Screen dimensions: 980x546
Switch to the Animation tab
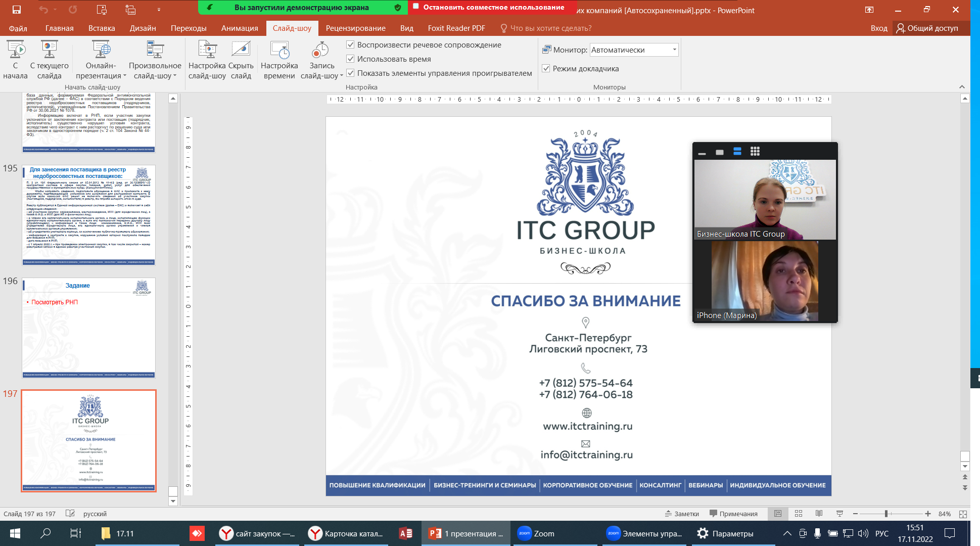pyautogui.click(x=240, y=28)
